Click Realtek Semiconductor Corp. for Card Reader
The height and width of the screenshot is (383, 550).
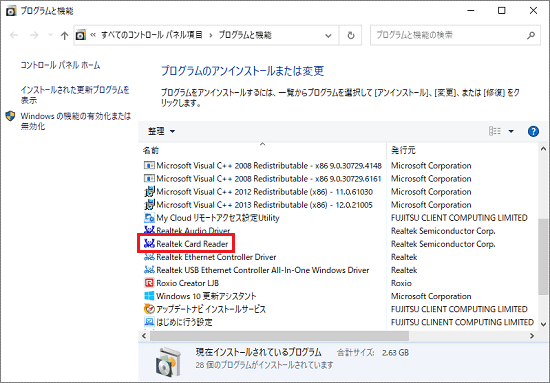(x=443, y=244)
